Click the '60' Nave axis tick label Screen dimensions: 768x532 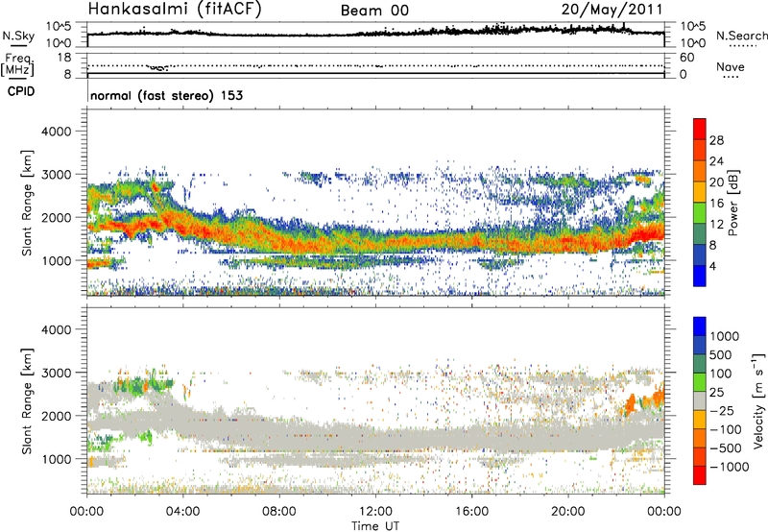pyautogui.click(x=686, y=58)
